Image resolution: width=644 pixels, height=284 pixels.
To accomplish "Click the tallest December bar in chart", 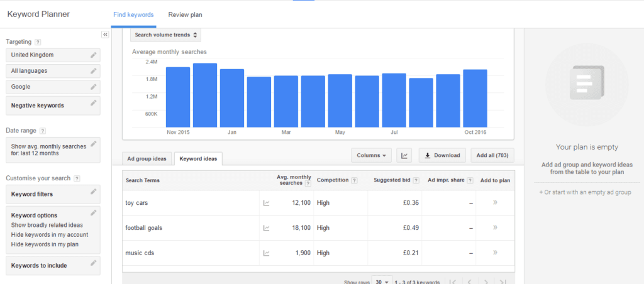I will (205, 95).
